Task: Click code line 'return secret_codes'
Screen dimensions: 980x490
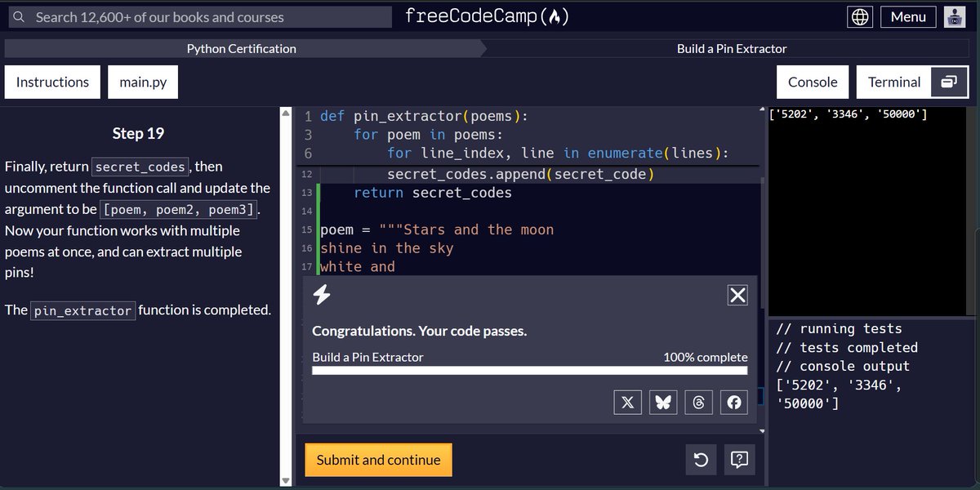Action: [x=433, y=193]
